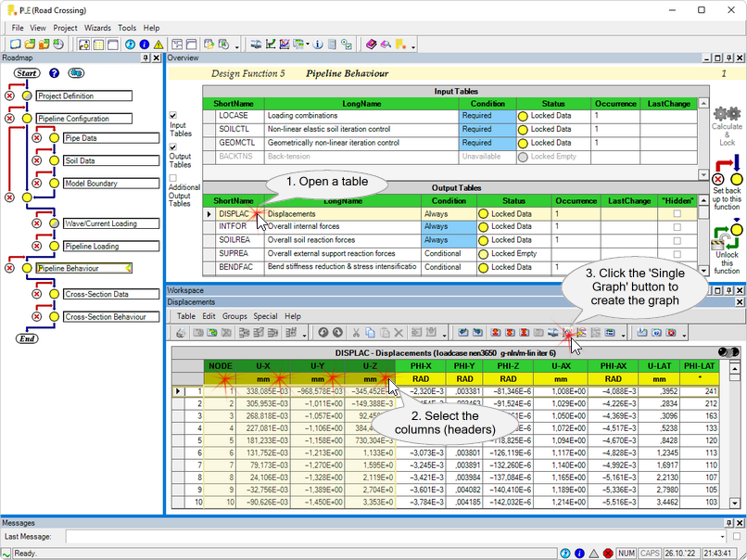Check the Additional Output Tables checkbox

[x=172, y=177]
